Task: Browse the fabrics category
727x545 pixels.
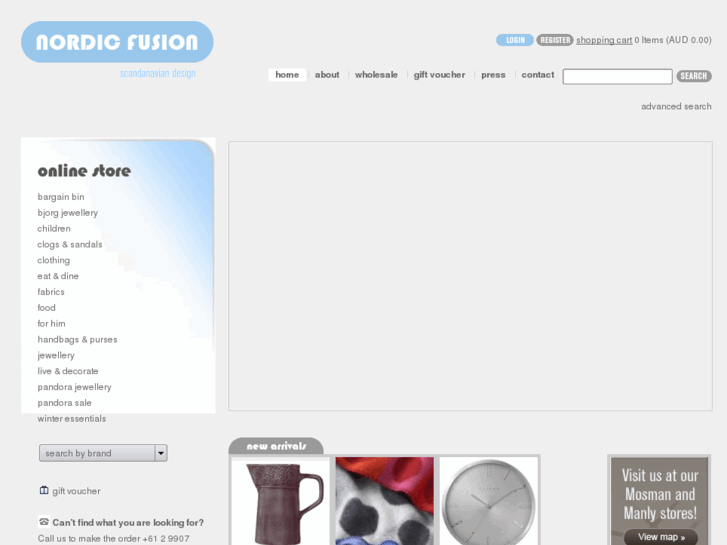Action: (51, 292)
